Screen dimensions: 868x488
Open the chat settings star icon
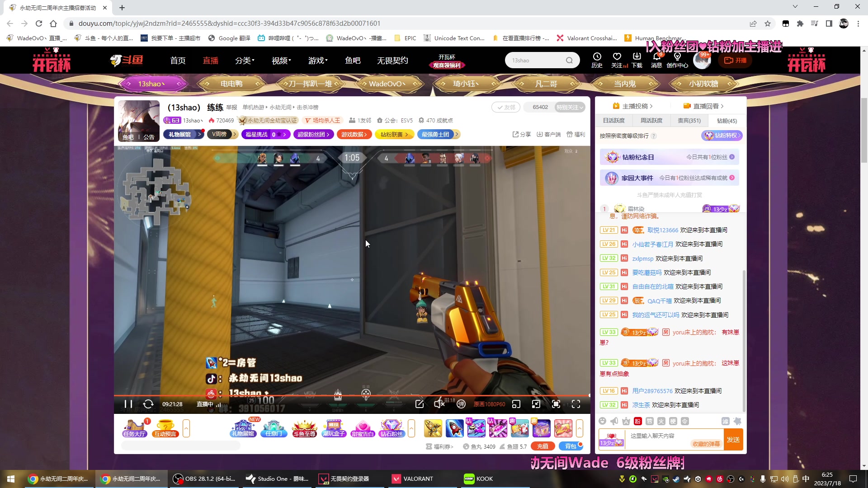tap(737, 421)
